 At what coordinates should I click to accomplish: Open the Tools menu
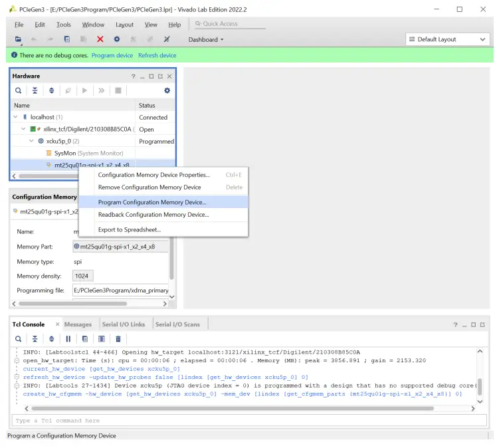coord(64,25)
